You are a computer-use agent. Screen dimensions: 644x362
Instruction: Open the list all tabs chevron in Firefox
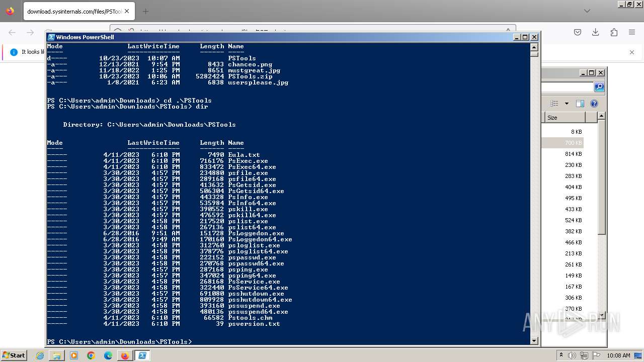pyautogui.click(x=587, y=11)
